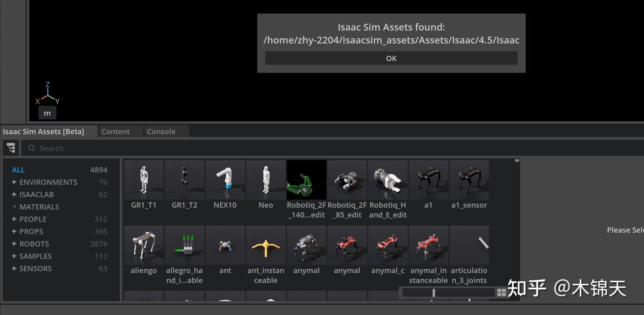Screen dimensions: 644x315
Task: Click the 'm' meters unit indicator in the viewport
Action: (47, 112)
